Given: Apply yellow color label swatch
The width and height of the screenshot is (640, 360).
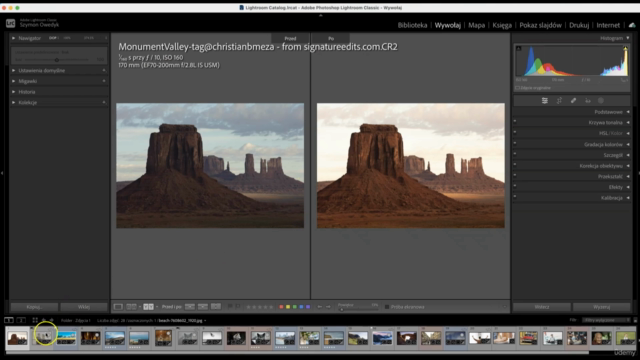Looking at the screenshot, I should pos(288,307).
